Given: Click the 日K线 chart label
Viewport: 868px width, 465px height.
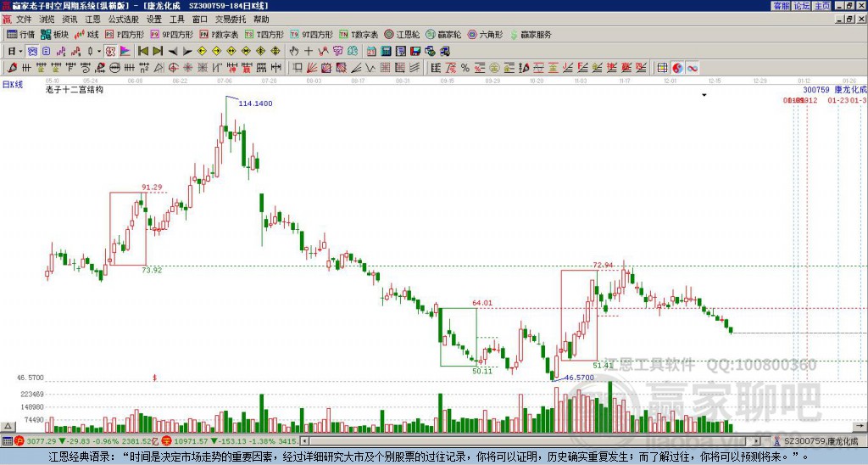Looking at the screenshot, I should (12, 84).
